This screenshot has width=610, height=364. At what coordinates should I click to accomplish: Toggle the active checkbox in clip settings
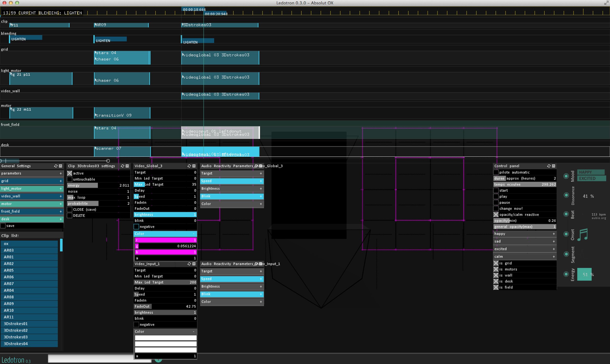(x=70, y=173)
